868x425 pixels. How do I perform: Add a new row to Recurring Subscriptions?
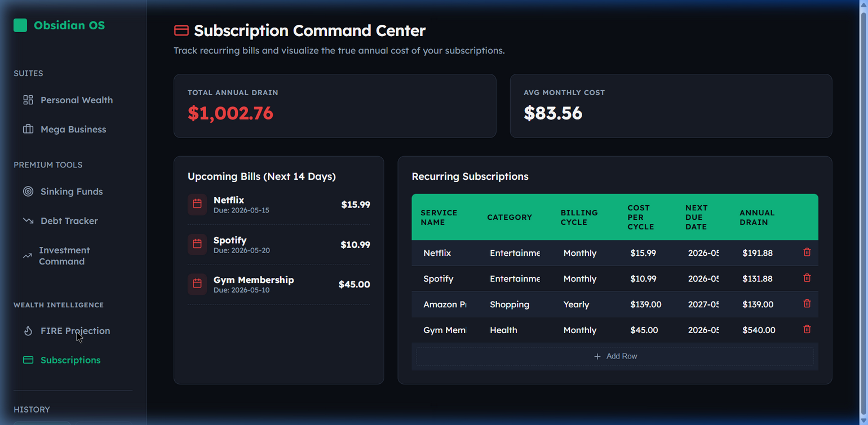pyautogui.click(x=615, y=356)
